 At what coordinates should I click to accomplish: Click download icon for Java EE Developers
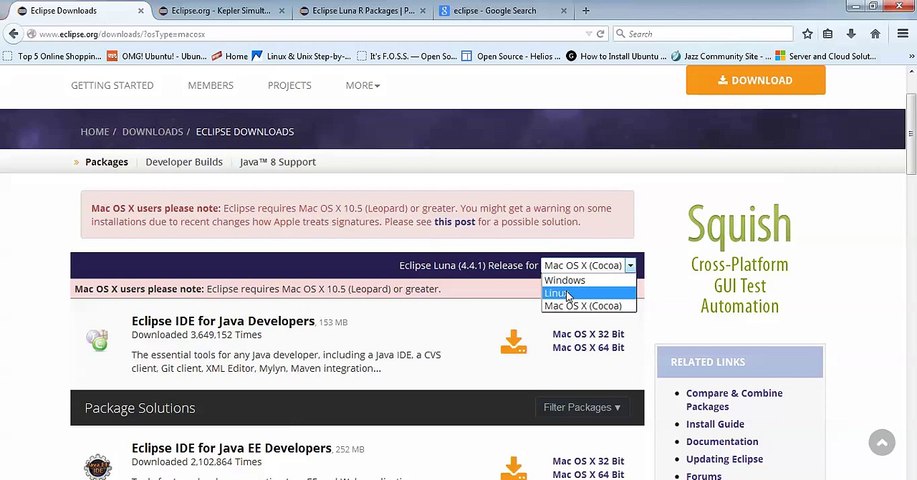[x=513, y=468]
